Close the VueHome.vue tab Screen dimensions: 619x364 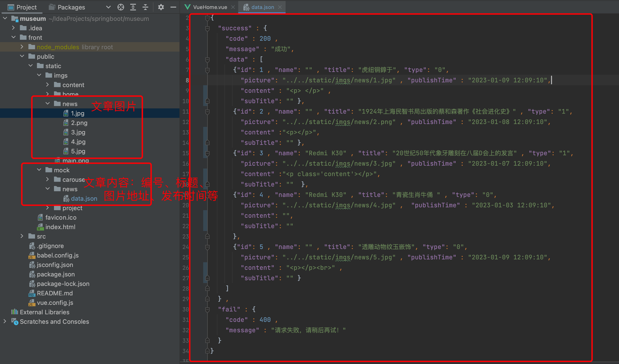233,7
